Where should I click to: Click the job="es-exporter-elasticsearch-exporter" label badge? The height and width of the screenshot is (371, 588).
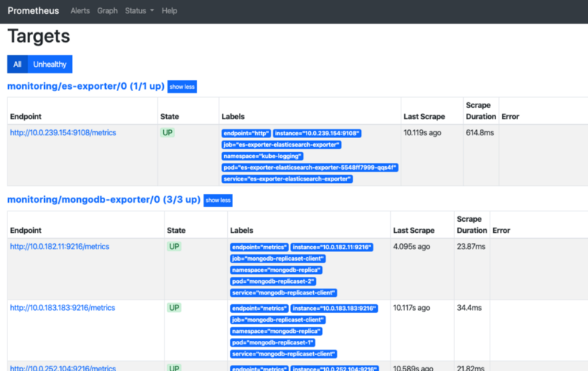point(282,145)
